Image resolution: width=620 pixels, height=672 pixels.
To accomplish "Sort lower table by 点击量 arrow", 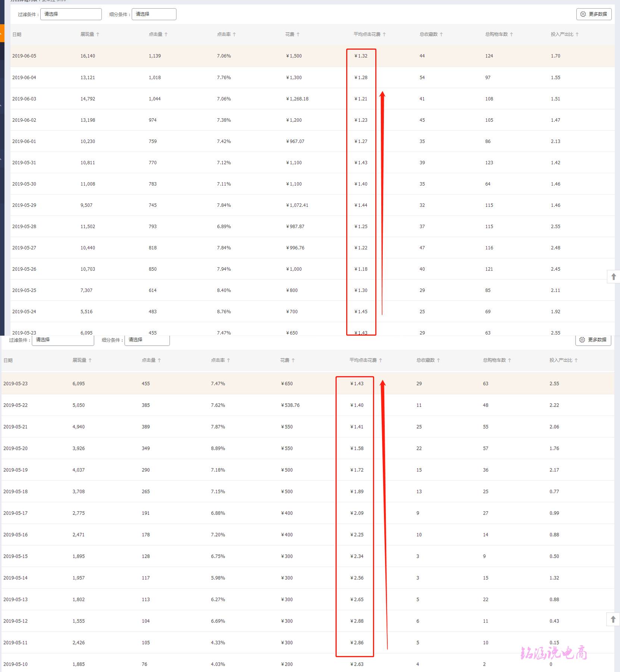I will click(159, 360).
